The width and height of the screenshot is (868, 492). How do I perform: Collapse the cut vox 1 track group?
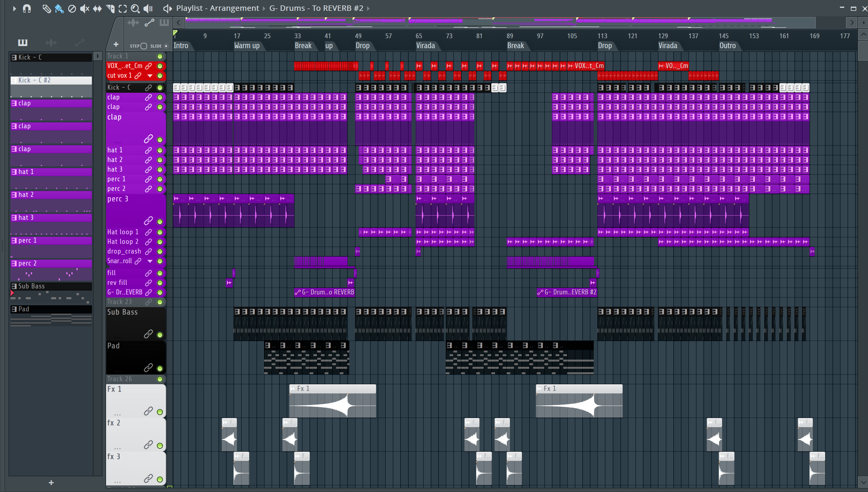[x=150, y=76]
